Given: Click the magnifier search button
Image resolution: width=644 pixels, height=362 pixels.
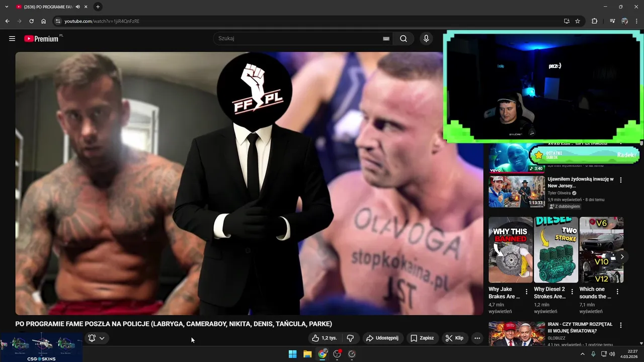Looking at the screenshot, I should [404, 39].
